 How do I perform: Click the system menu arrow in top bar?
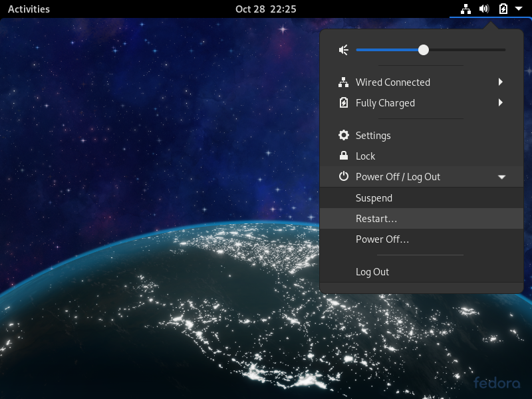tap(519, 9)
